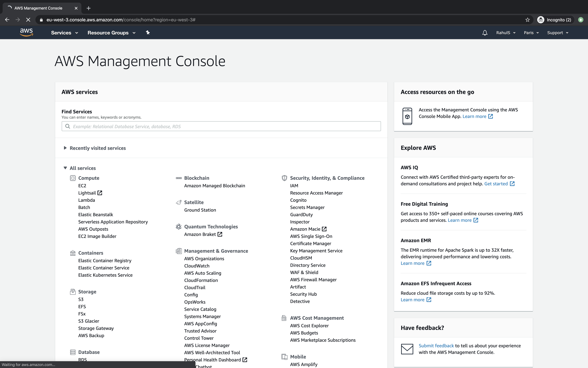Open the Support dropdown menu
Screen dimensions: 588x368
558,33
